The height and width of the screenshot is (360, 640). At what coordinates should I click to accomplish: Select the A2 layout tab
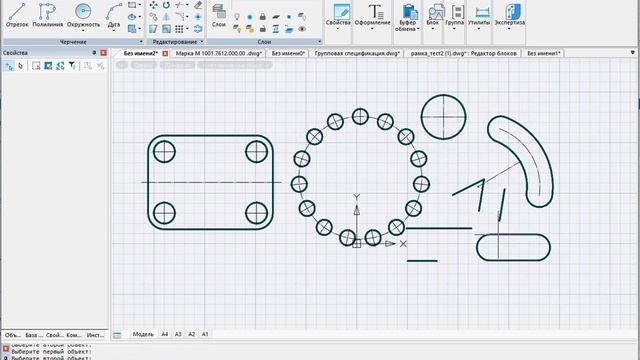191,334
